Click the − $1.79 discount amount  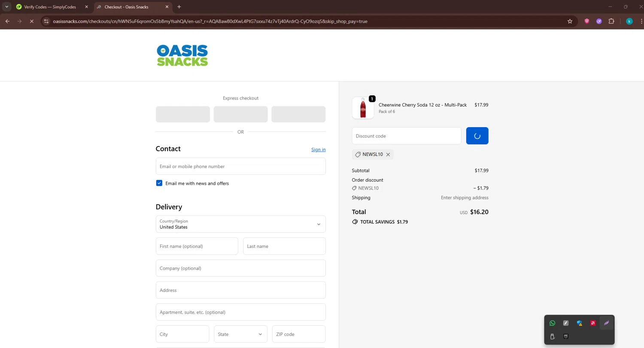(x=481, y=188)
